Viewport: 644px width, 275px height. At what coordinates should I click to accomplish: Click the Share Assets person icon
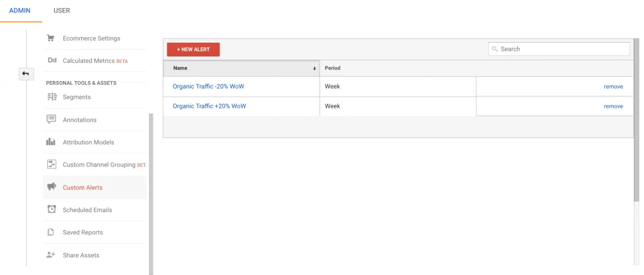point(52,255)
